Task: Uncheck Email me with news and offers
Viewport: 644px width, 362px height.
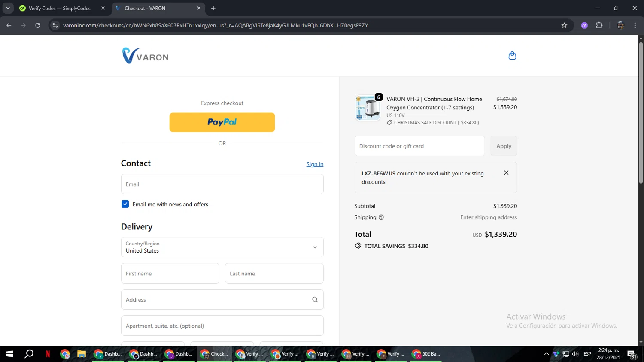Action: (x=125, y=204)
